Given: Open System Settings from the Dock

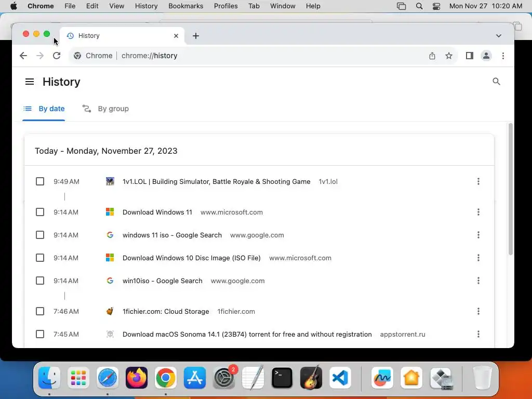Looking at the screenshot, I should click(x=224, y=378).
